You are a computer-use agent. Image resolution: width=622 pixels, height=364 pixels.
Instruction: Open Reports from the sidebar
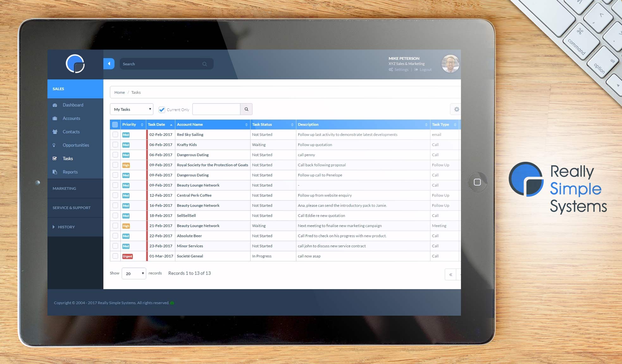(70, 172)
